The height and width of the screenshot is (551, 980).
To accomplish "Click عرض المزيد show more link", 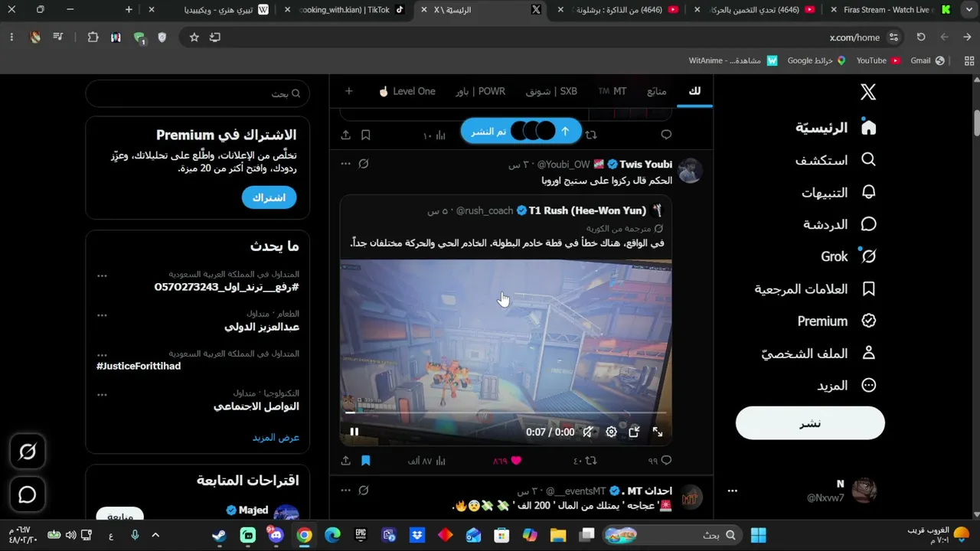I will pyautogui.click(x=276, y=438).
